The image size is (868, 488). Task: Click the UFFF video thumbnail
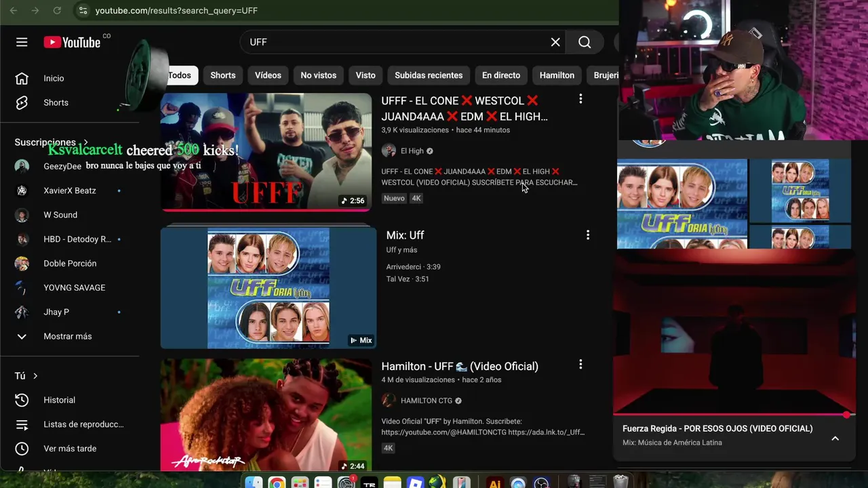pos(266,152)
